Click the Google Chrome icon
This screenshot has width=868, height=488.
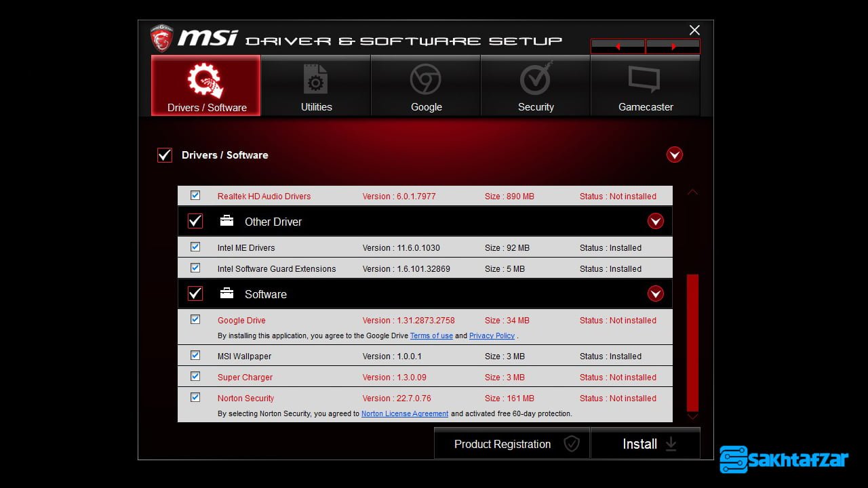pos(426,80)
